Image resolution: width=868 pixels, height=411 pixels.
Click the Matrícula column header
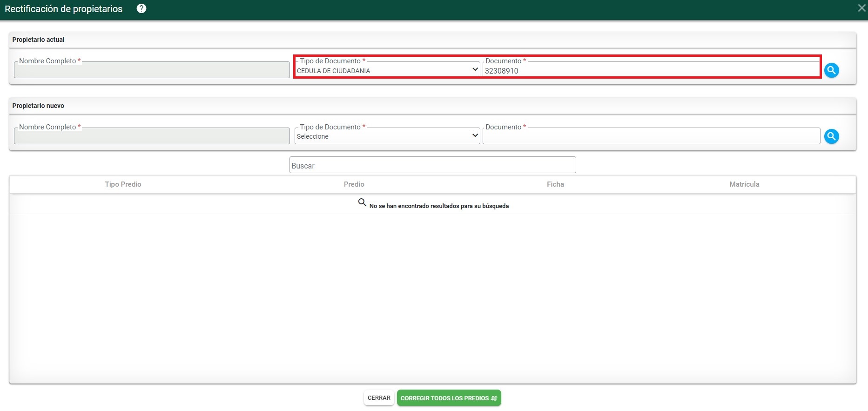[744, 184]
